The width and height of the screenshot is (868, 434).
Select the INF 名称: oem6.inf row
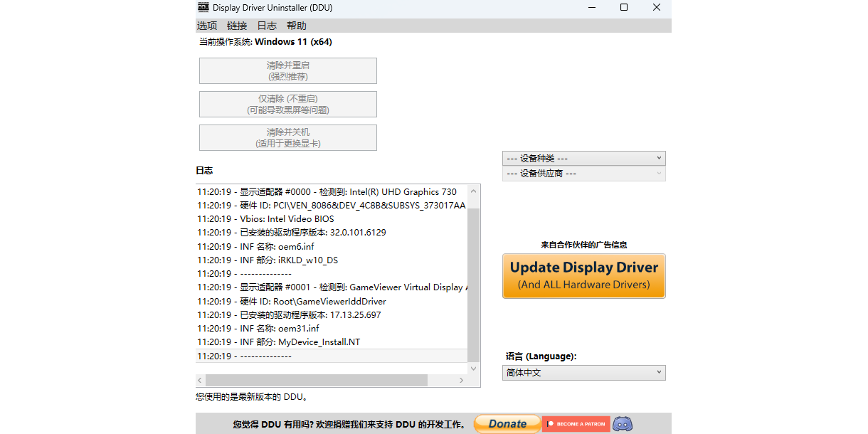coord(332,246)
